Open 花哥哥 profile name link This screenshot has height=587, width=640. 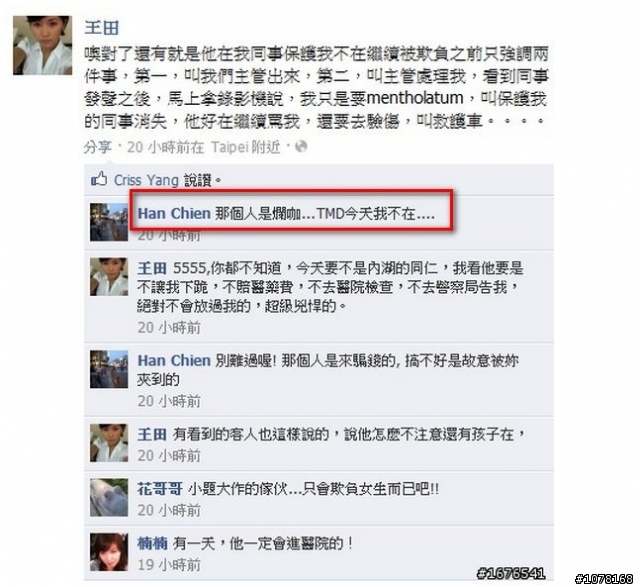click(x=160, y=489)
